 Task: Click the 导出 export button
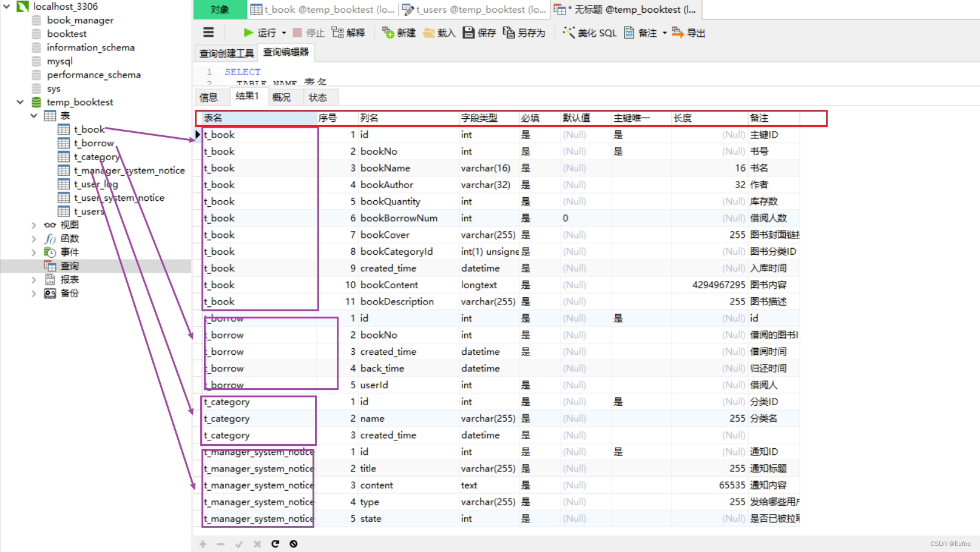(689, 33)
